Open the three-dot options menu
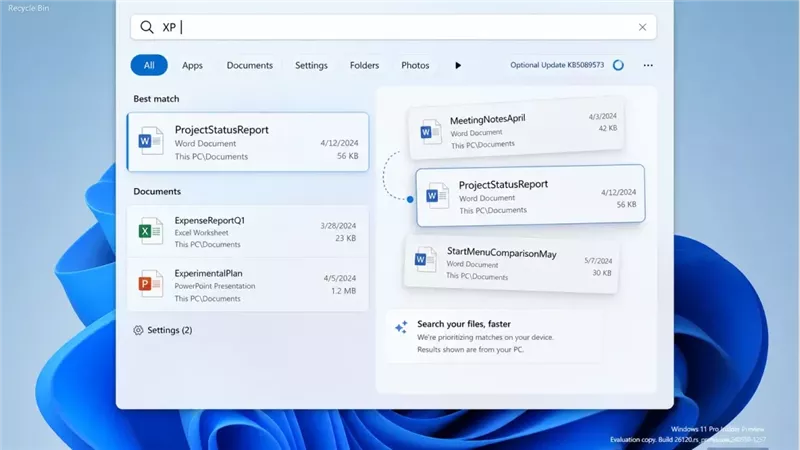800x450 pixels. pyautogui.click(x=648, y=65)
